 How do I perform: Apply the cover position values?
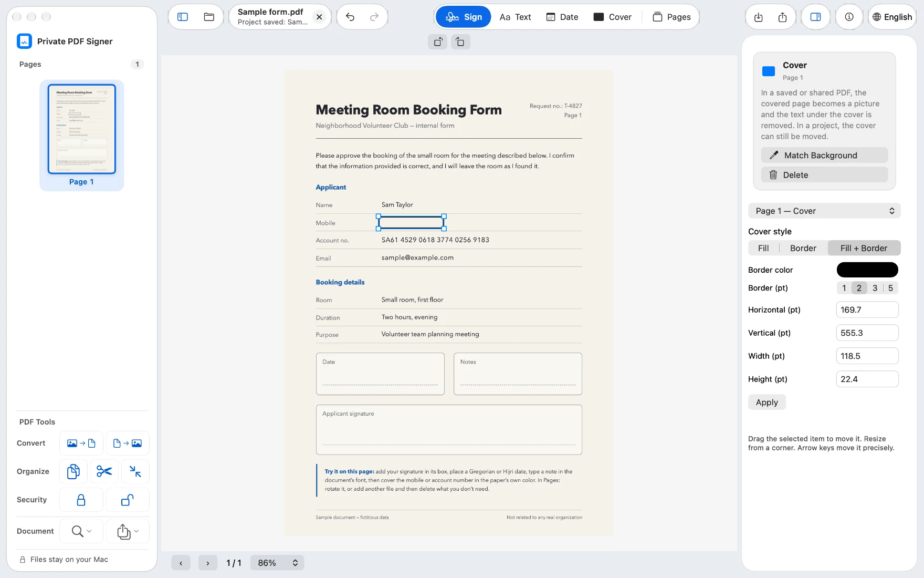[x=766, y=402]
